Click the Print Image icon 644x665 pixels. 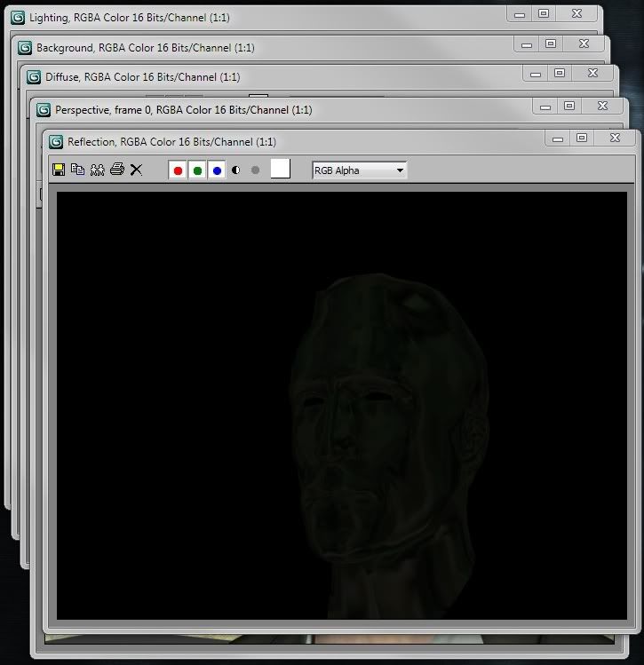(116, 170)
